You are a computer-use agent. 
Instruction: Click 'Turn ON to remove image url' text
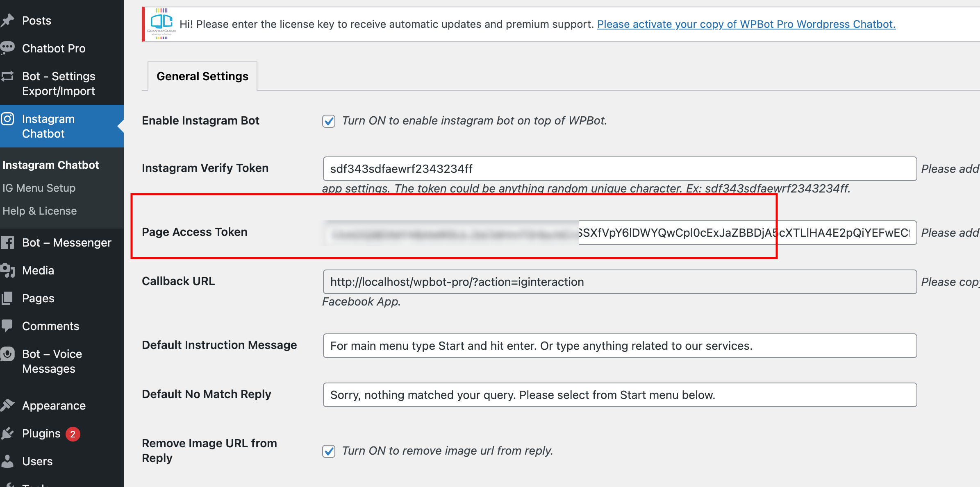(x=447, y=451)
